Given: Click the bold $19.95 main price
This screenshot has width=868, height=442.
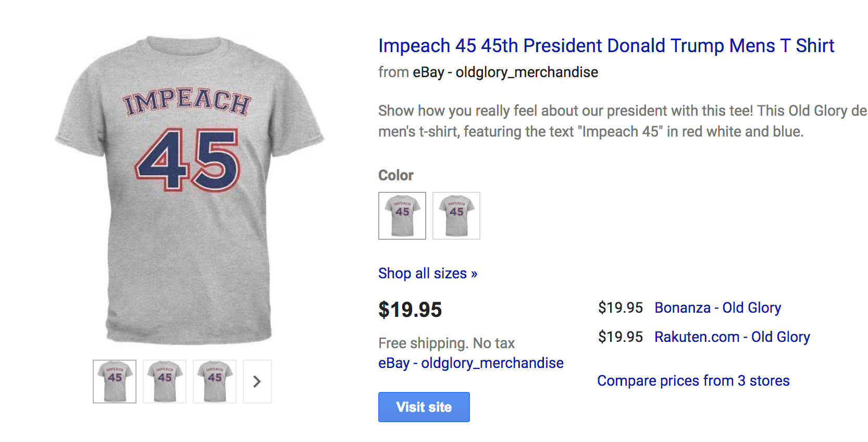Looking at the screenshot, I should (x=410, y=310).
